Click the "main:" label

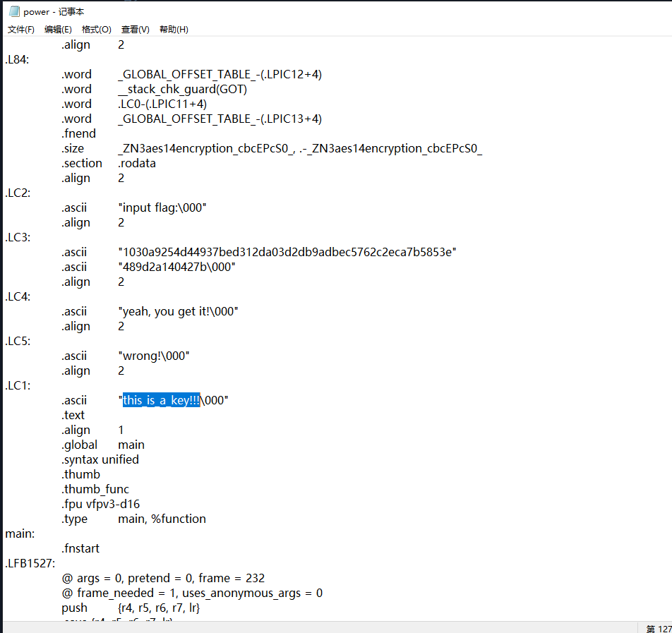click(x=20, y=534)
